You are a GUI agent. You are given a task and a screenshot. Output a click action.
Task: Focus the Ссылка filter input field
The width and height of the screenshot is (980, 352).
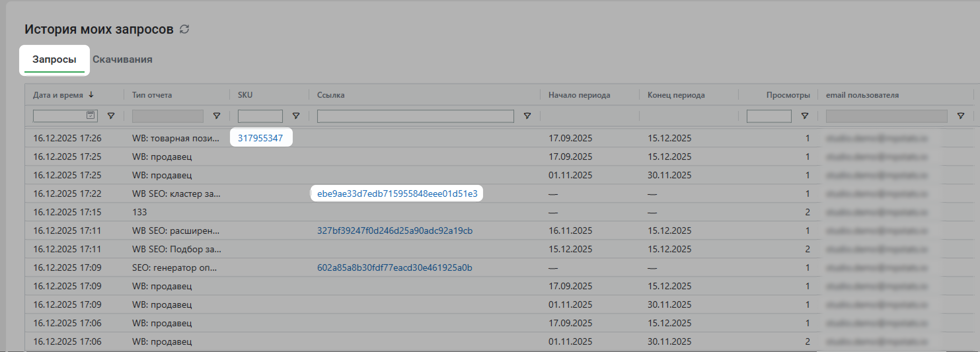pyautogui.click(x=415, y=116)
